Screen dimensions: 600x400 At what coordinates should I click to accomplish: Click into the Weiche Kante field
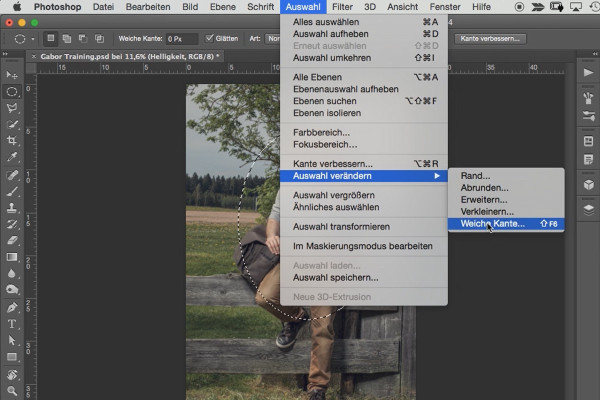click(x=182, y=39)
